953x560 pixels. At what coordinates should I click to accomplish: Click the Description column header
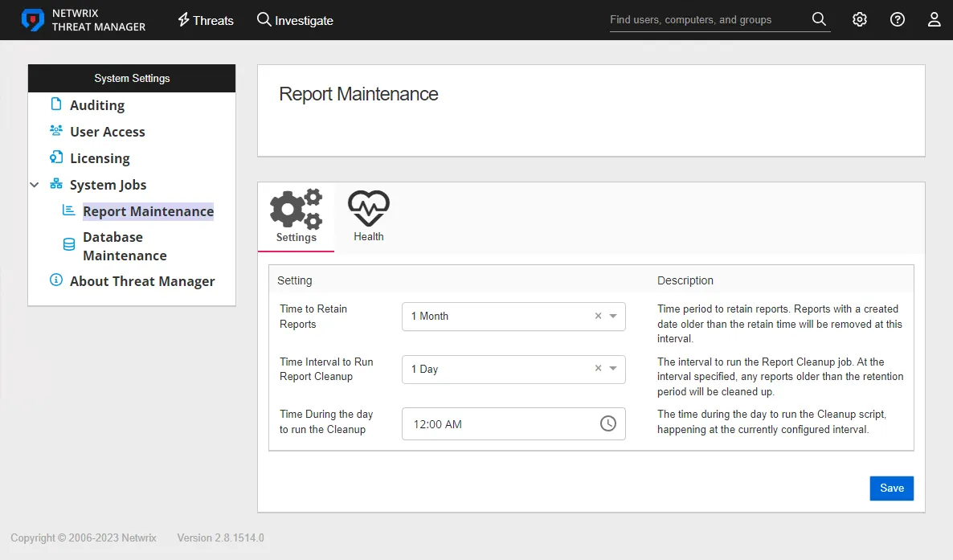(685, 280)
